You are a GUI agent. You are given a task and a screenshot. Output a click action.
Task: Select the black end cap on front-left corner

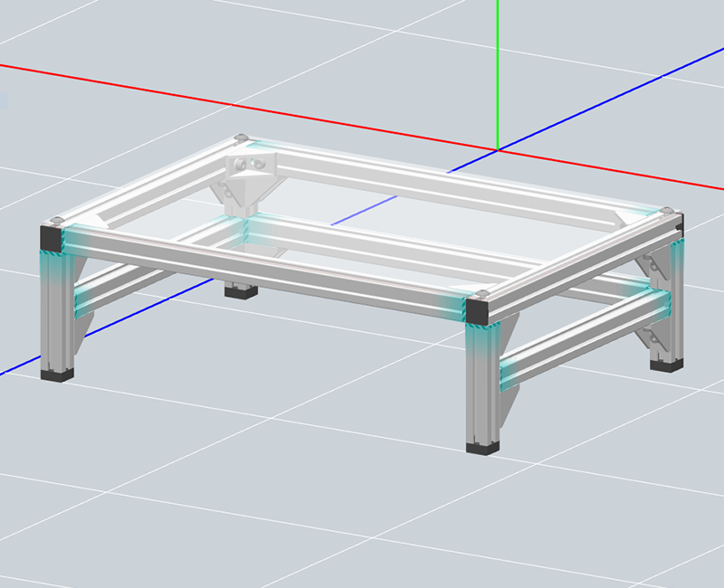[52, 239]
